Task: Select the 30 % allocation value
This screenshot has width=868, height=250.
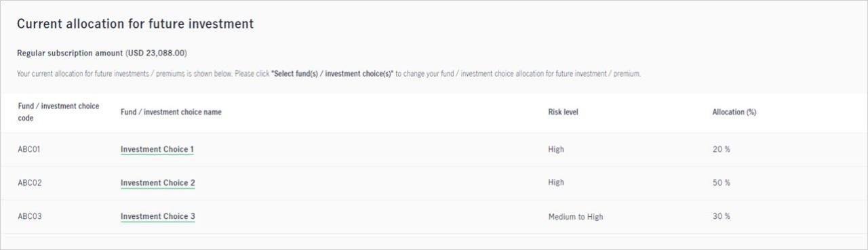Action: [x=722, y=217]
